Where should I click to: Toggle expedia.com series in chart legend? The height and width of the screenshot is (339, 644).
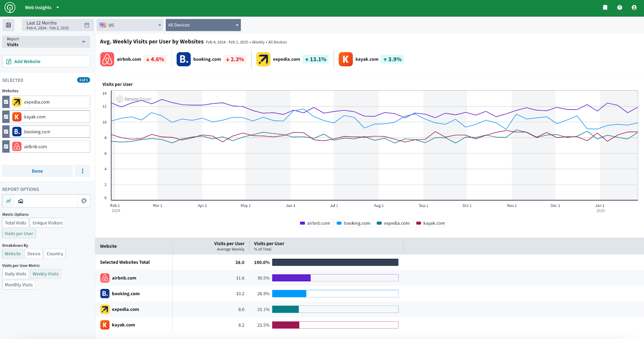[x=393, y=223]
